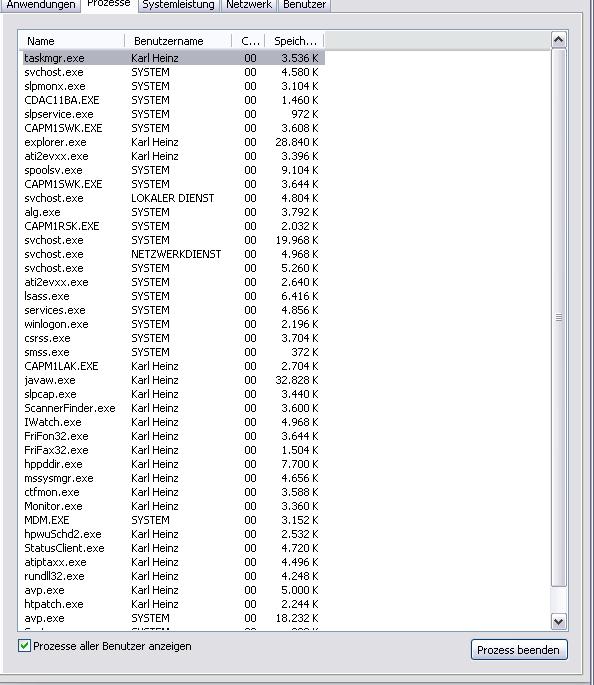Click the scrollbar down arrow
This screenshot has height=685, width=594.
pos(558,621)
